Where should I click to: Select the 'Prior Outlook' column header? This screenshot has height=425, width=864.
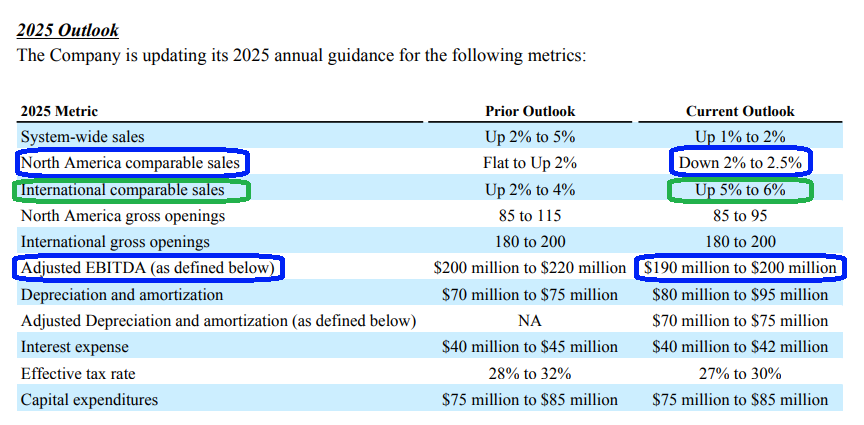click(x=530, y=111)
